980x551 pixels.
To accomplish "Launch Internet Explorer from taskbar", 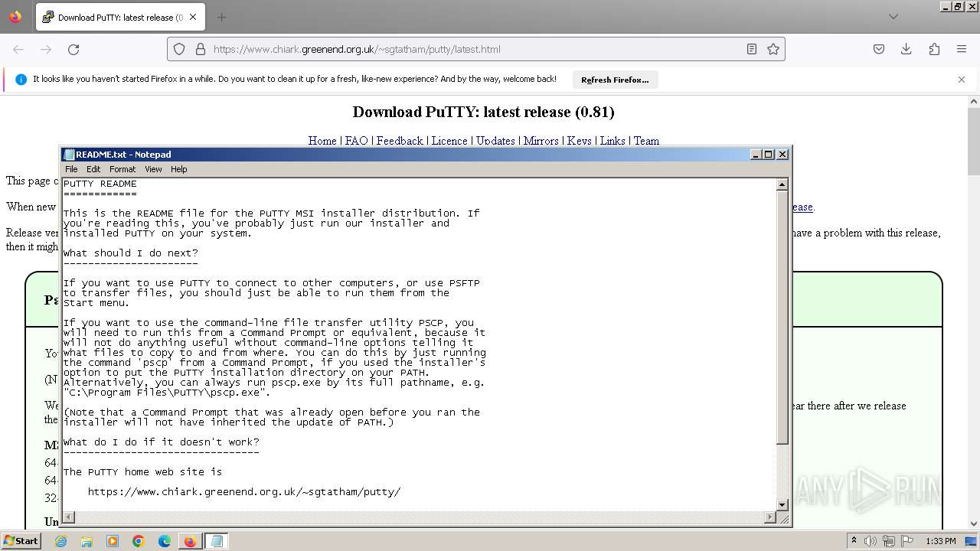I will [x=60, y=541].
